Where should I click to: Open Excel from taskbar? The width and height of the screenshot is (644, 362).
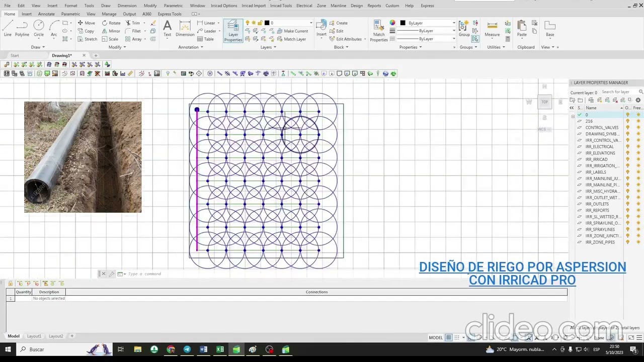(x=220, y=349)
